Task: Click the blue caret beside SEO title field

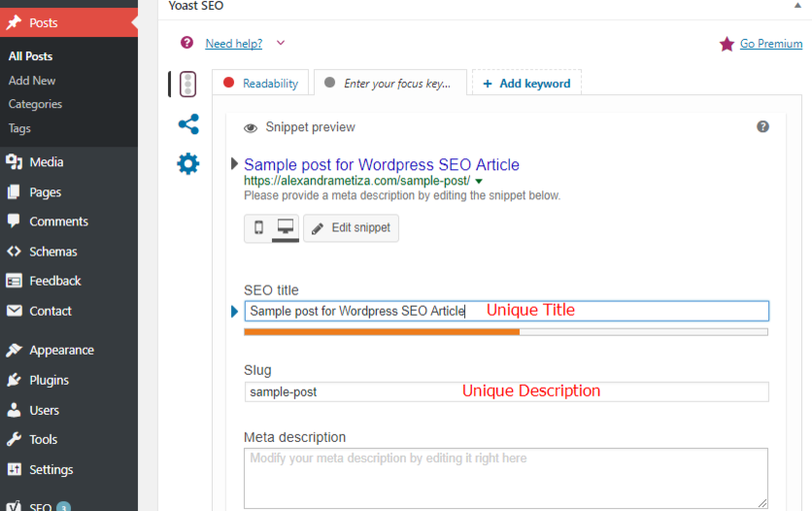Action: (x=234, y=311)
